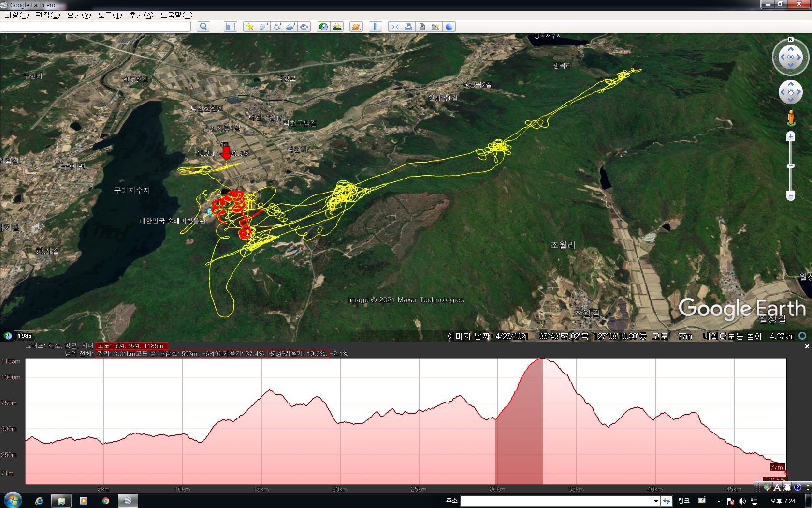Viewport: 812px width, 508px height.
Task: Add a new path
Action: 277,27
